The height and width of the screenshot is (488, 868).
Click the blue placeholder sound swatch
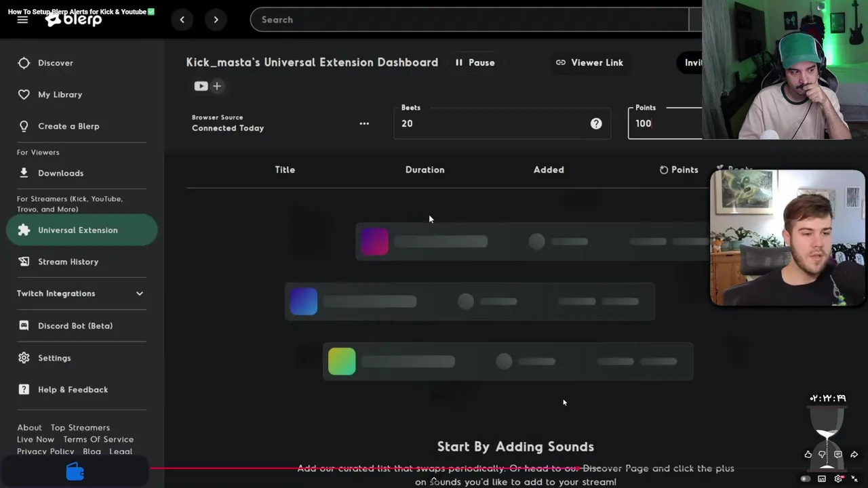coord(304,302)
